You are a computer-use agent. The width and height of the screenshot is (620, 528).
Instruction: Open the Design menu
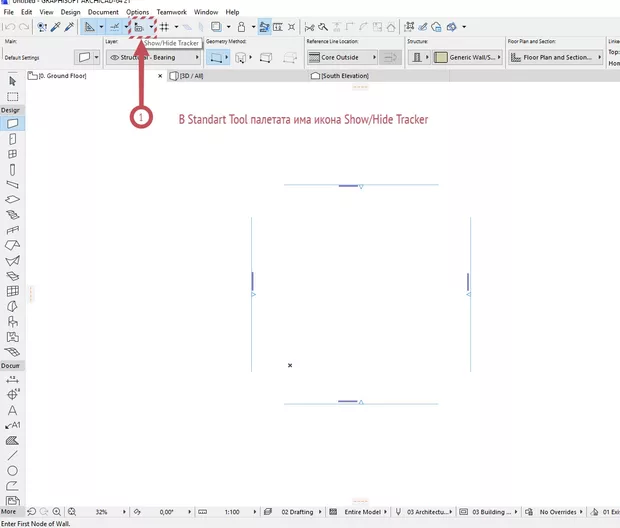[x=70, y=12]
